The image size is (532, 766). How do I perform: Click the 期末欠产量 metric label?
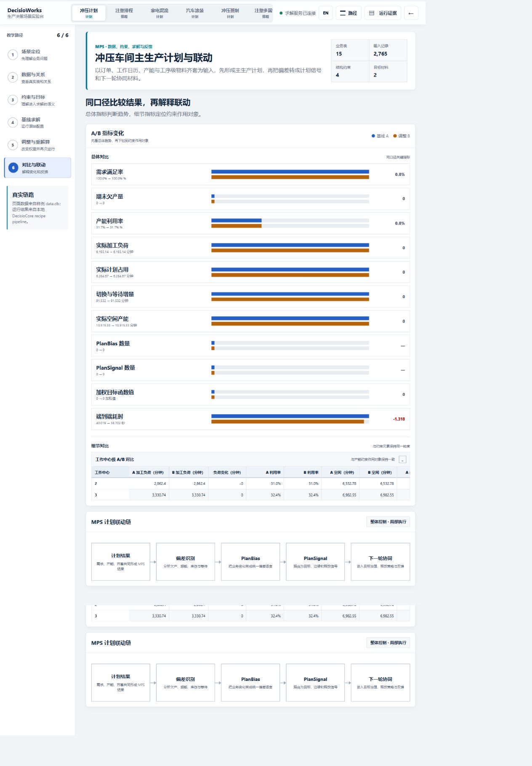pos(109,196)
